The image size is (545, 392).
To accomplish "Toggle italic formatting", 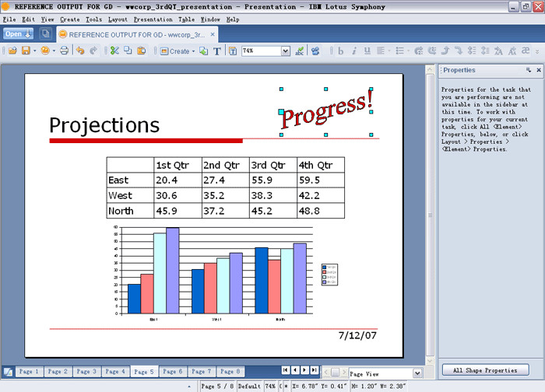I will point(354,51).
